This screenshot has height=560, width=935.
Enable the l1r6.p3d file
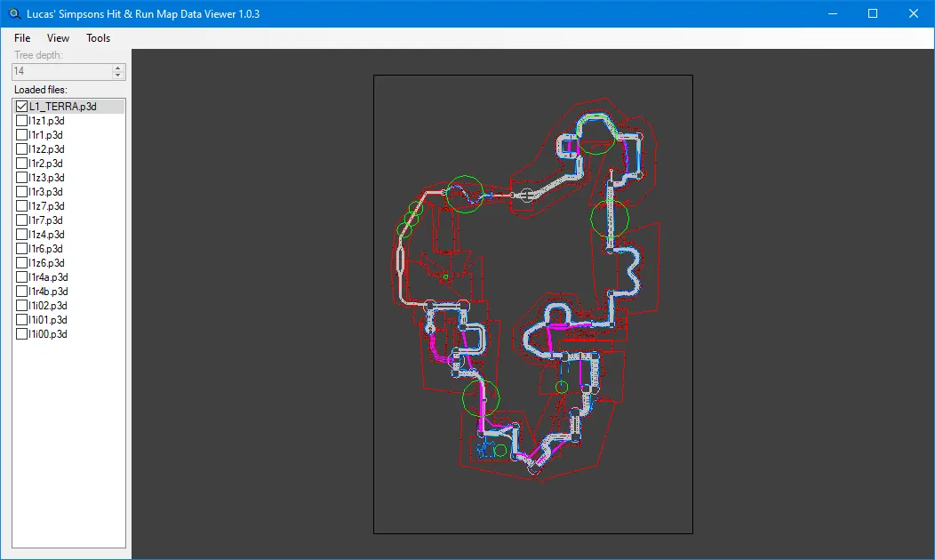(x=22, y=248)
